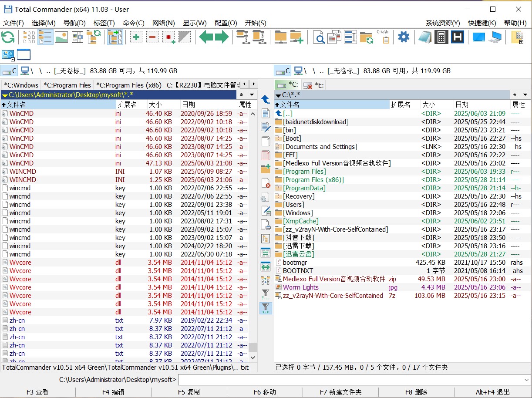This screenshot has width=532, height=398.
Task: Click the pack files clamp icon
Action: [242, 37]
